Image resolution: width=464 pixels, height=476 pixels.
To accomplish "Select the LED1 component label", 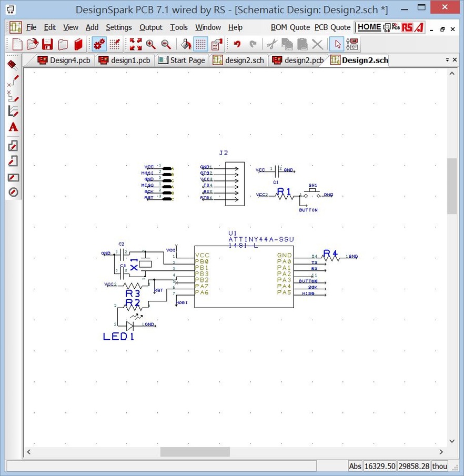I will click(x=118, y=337).
